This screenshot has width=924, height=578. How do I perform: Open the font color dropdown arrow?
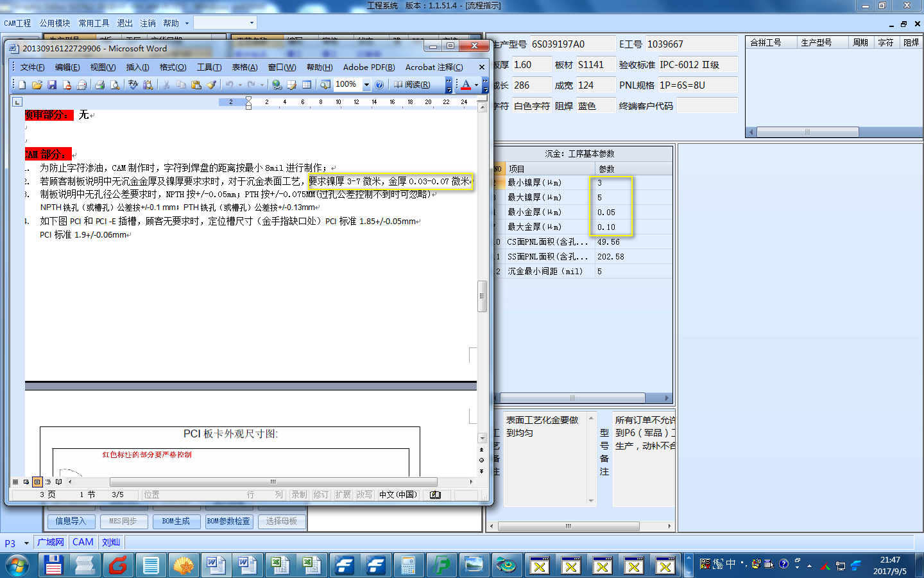click(476, 85)
